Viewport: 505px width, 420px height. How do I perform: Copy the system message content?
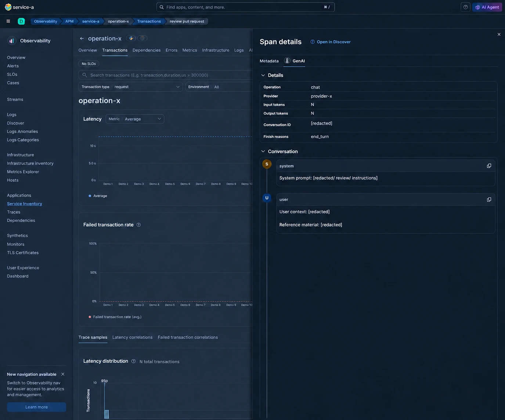[x=489, y=166]
